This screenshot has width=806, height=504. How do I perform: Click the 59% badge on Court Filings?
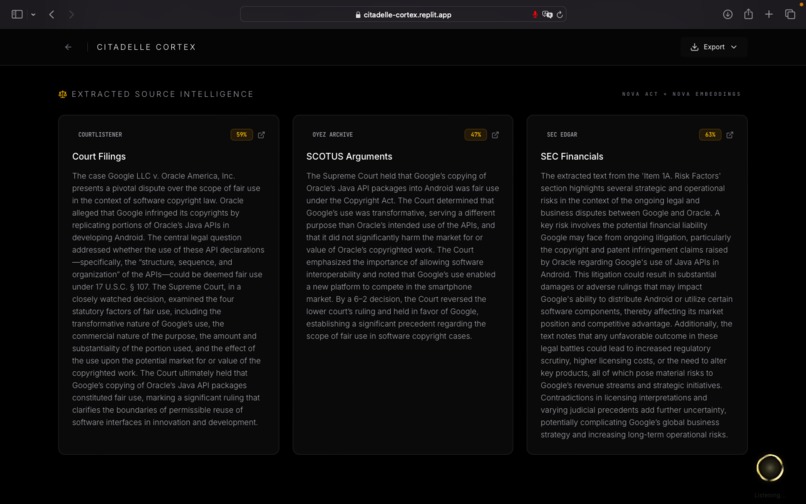coord(242,135)
